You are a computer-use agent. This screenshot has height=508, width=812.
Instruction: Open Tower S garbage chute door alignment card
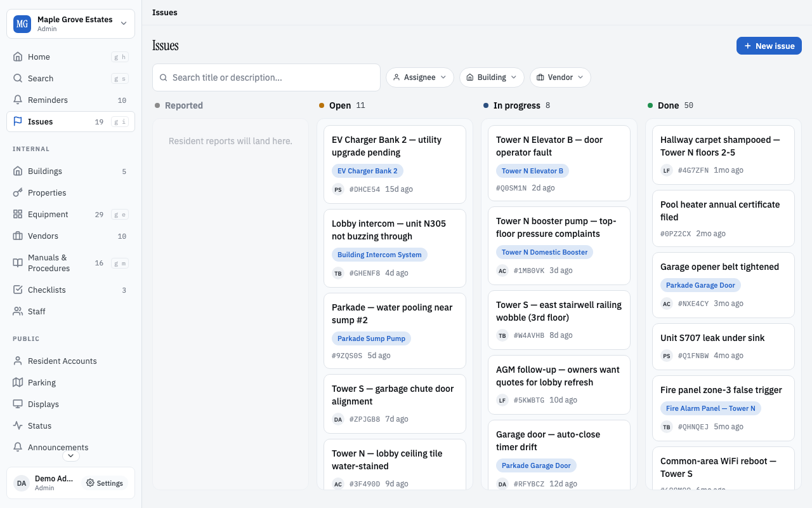[x=395, y=403]
